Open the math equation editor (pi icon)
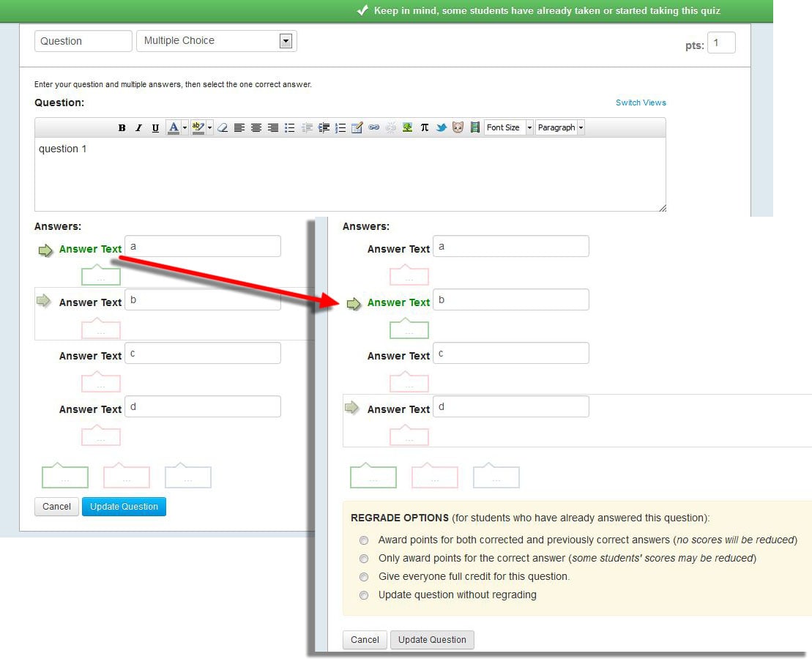Viewport: 812px width, 659px height. 425,127
